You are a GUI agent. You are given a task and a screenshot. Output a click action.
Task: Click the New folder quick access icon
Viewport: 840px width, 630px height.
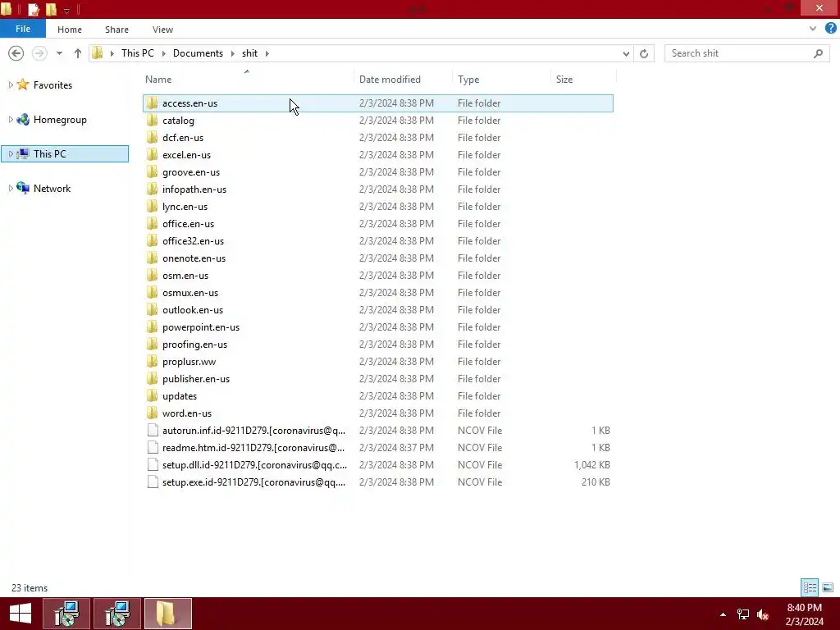pyautogui.click(x=51, y=9)
